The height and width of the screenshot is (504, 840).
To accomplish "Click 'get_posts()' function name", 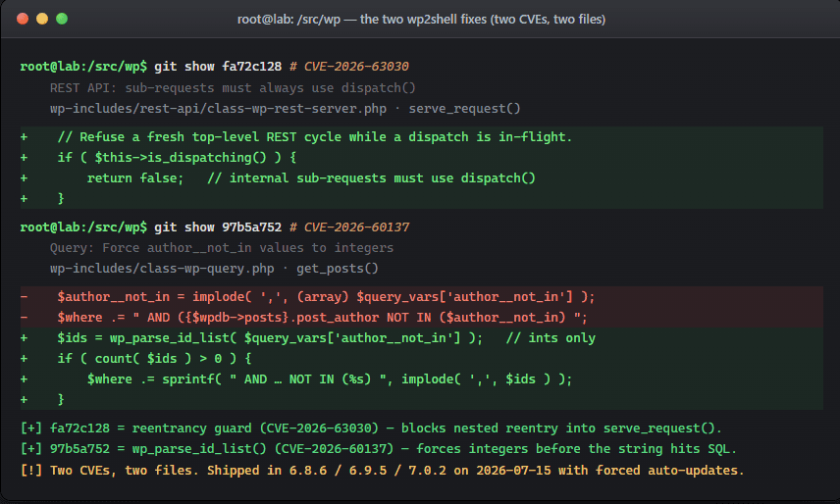I will pos(338,269).
